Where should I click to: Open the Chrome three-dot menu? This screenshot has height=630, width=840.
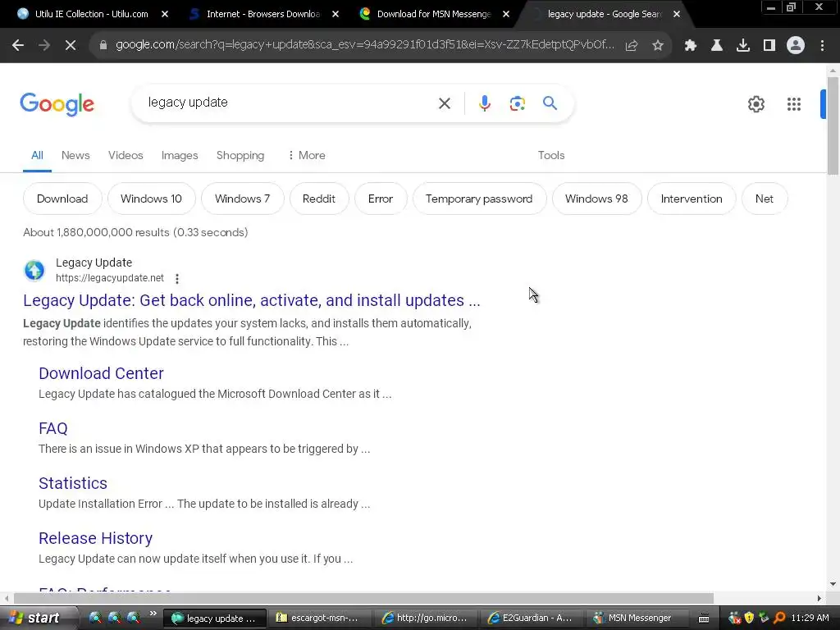click(822, 46)
